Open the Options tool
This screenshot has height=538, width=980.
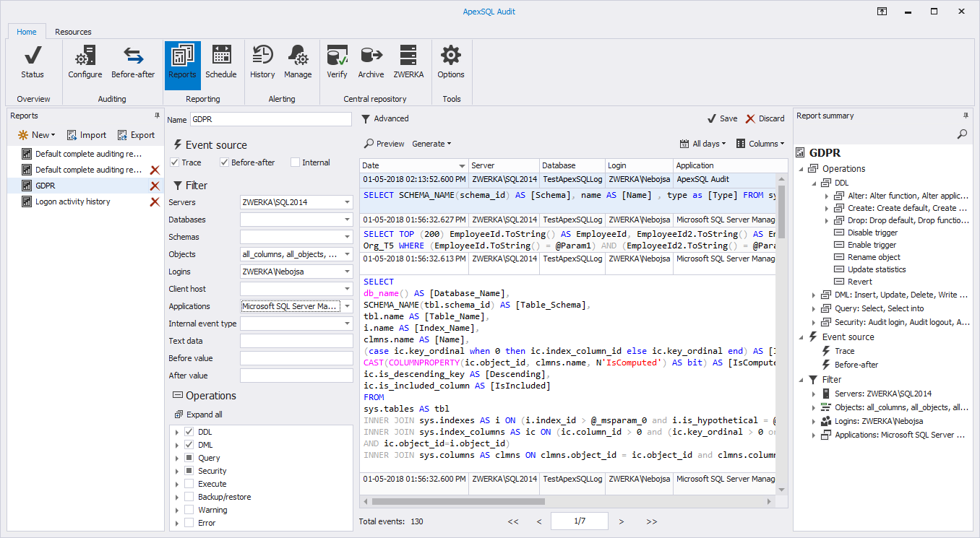click(451, 61)
